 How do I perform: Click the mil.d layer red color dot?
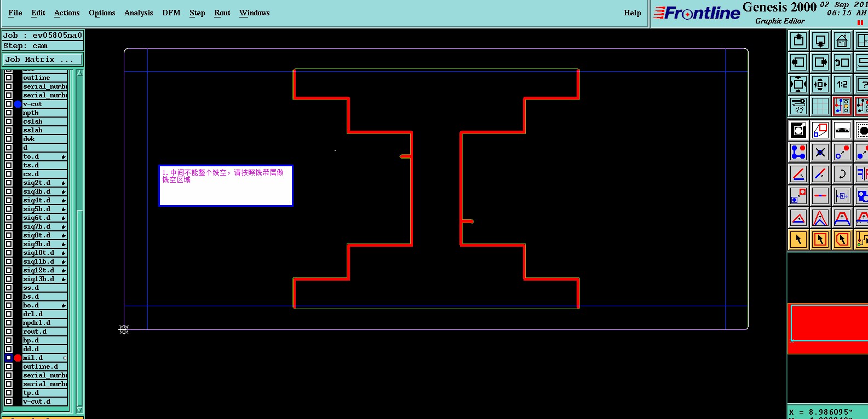tap(18, 358)
